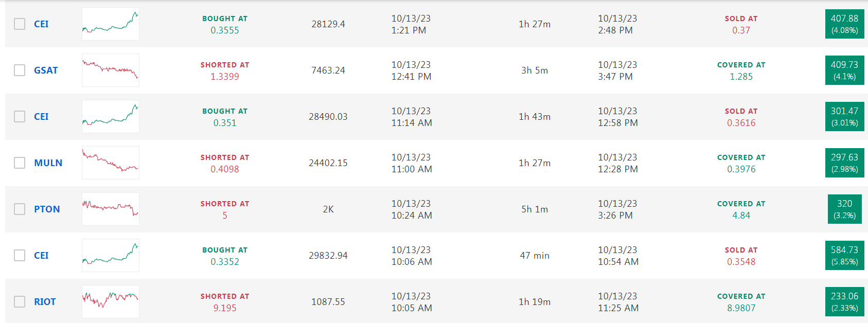This screenshot has height=323, width=868.
Task: Open the 409.73 GSAT profit badge
Action: 844,70
